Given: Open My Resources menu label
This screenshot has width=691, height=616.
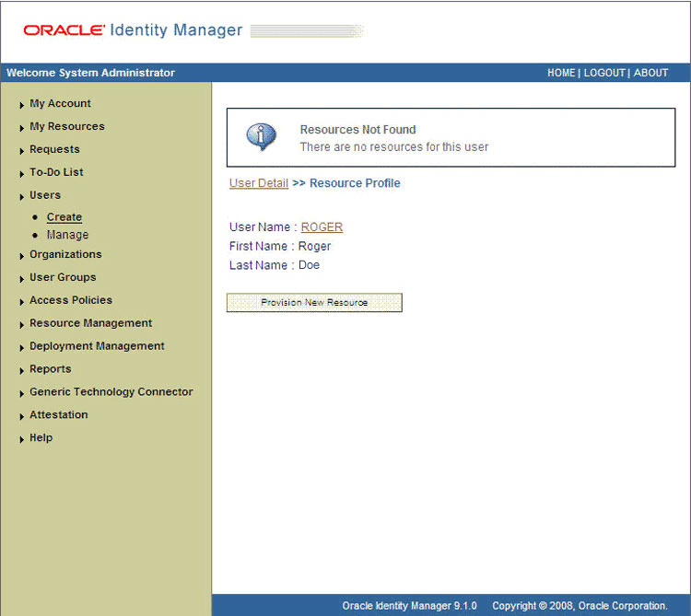Looking at the screenshot, I should click(67, 126).
